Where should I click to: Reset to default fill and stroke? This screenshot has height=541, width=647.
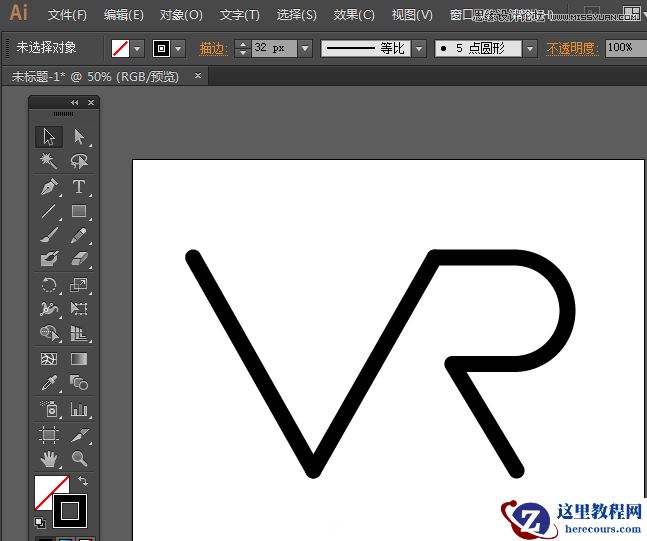click(x=40, y=523)
